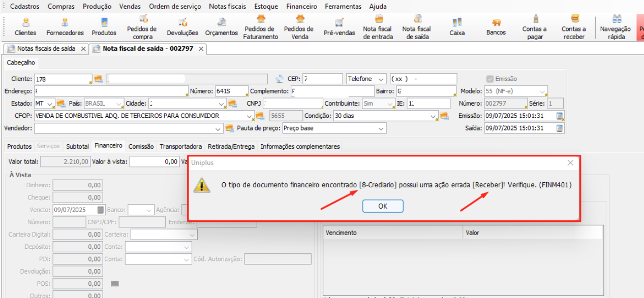Open Nota fiscal de saída toolbar icon
Image resolution: width=644 pixels, height=298 pixels.
coord(417,27)
